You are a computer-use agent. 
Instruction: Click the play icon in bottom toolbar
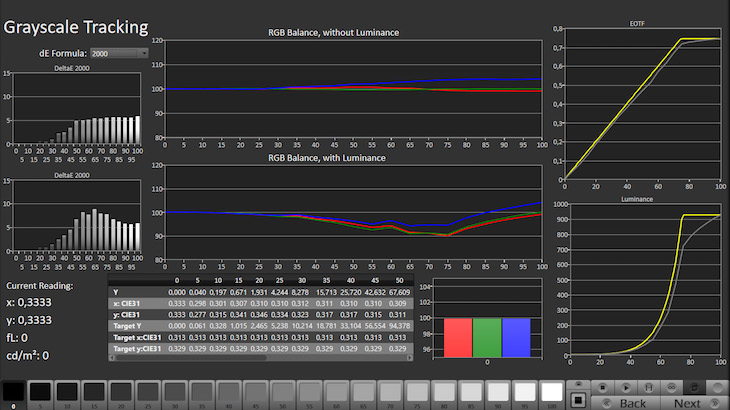[627, 386]
